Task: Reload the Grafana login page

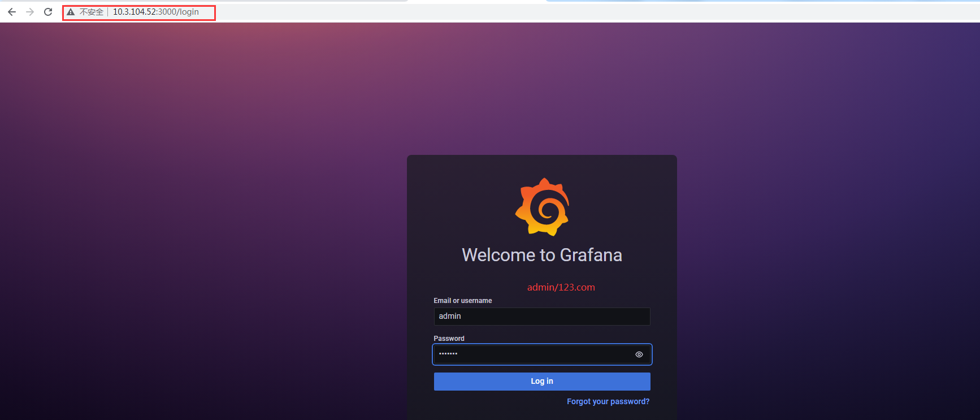Action: point(48,12)
